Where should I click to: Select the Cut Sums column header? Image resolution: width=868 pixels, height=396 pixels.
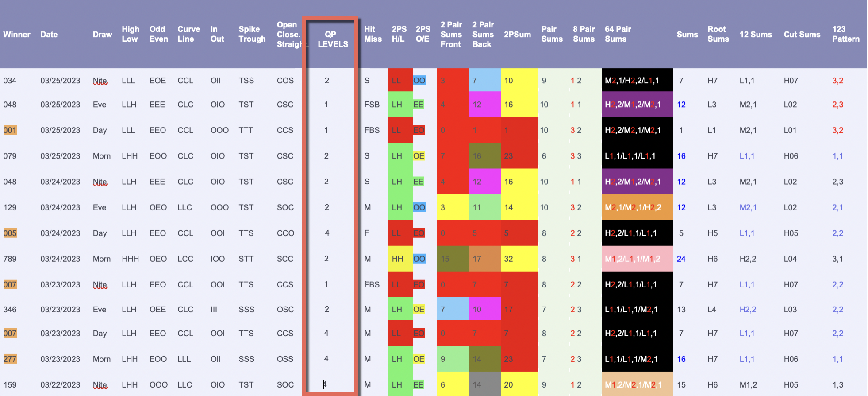tap(802, 35)
